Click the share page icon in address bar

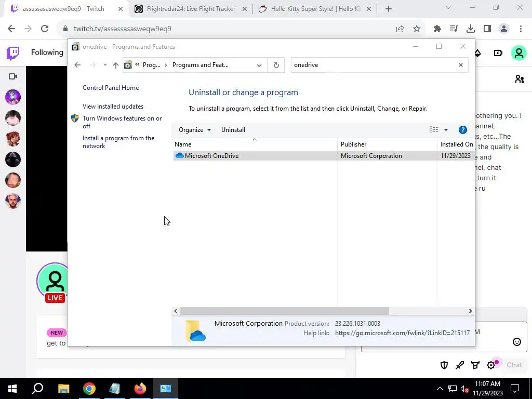coord(400,29)
